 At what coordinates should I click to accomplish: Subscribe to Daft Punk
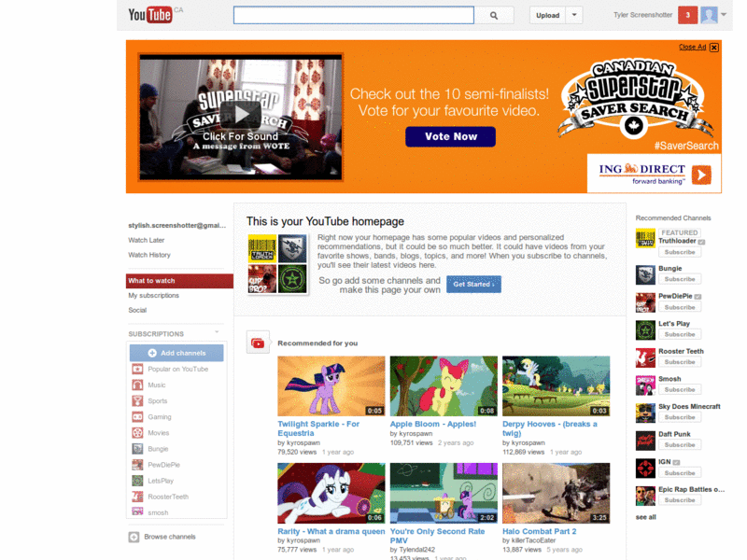pos(680,445)
